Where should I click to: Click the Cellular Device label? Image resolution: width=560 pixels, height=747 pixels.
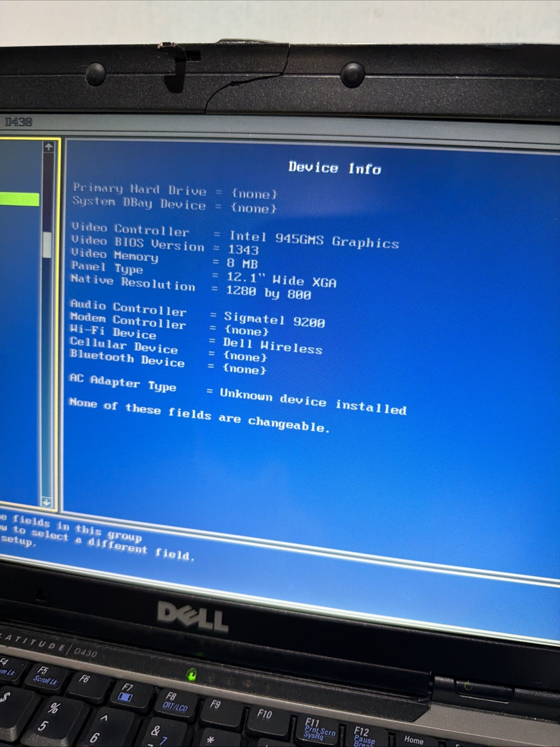point(124,345)
